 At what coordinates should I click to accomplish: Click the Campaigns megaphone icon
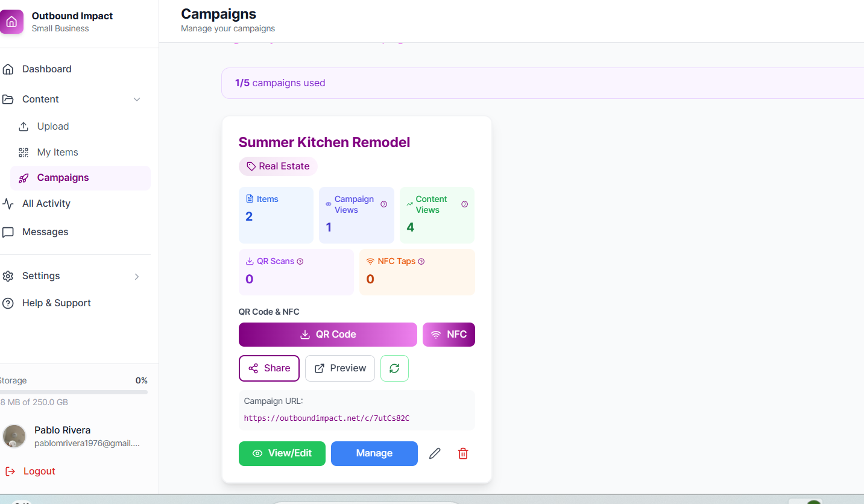(x=24, y=178)
